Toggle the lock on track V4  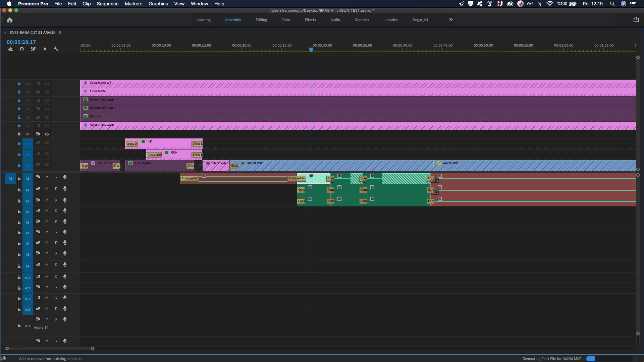tap(19, 134)
